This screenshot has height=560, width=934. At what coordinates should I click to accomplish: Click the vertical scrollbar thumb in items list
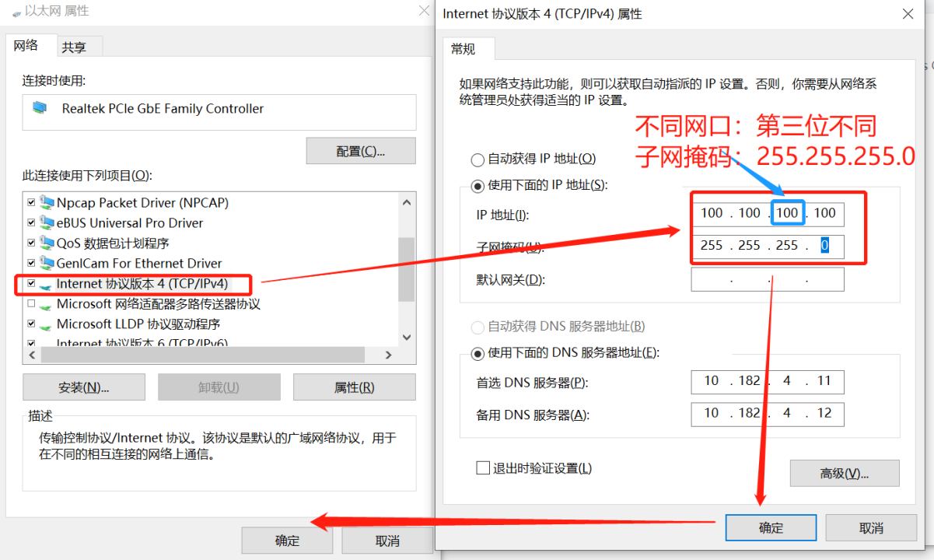406,269
